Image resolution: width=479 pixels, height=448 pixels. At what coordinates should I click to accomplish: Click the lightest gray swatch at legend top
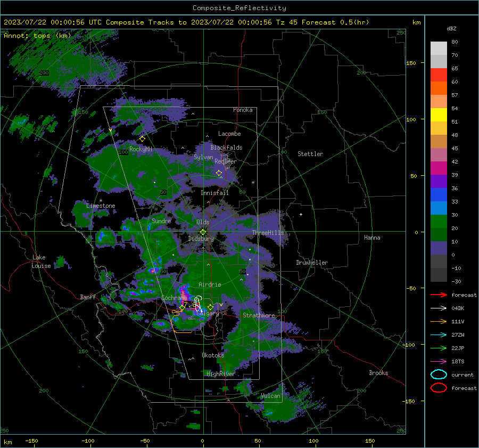[x=439, y=48]
